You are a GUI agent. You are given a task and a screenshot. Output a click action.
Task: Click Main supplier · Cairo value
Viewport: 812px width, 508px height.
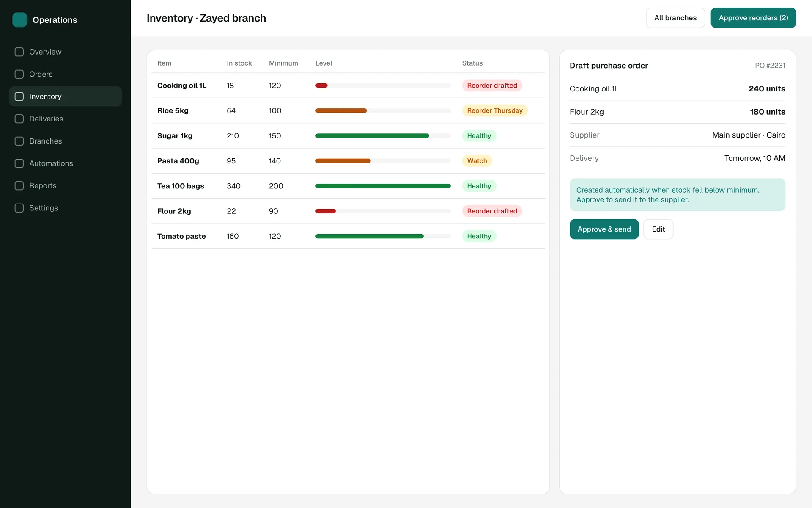749,135
